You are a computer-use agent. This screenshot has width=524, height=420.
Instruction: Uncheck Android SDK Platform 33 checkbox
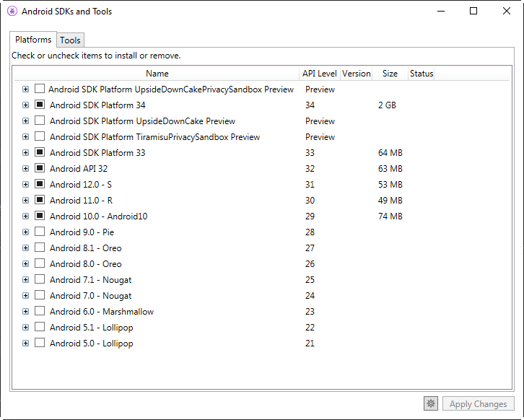(40, 152)
